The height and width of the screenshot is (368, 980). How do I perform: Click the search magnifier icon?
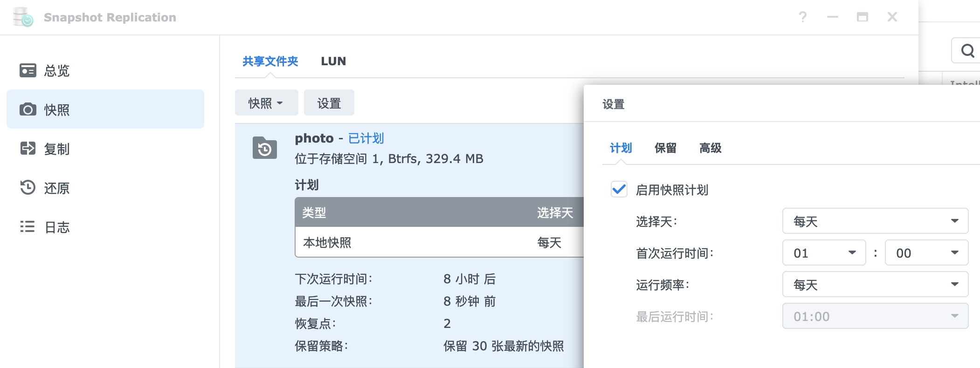tap(967, 50)
